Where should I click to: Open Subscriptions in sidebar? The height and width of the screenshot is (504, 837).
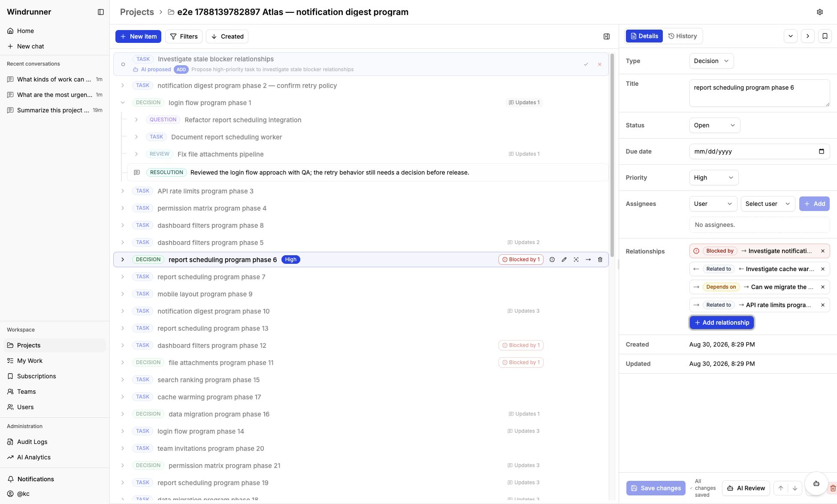pyautogui.click(x=54, y=376)
